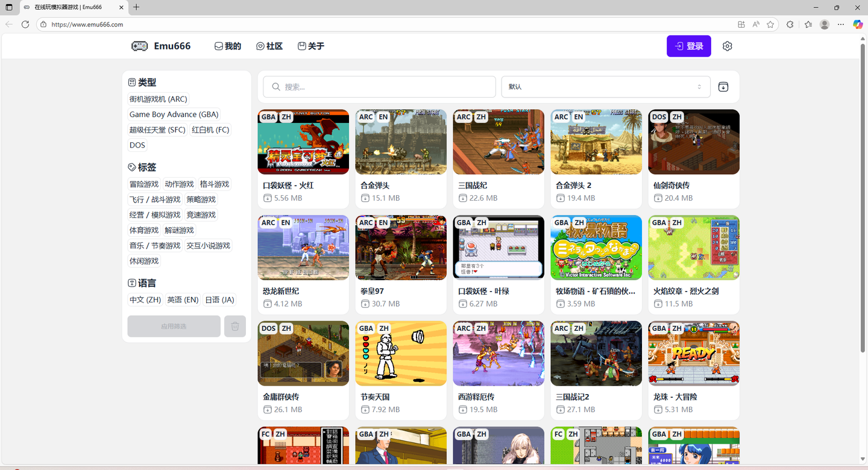Open the 口袋妖怪 - 火红 game thumbnail
This screenshot has height=470, width=868.
pyautogui.click(x=303, y=142)
